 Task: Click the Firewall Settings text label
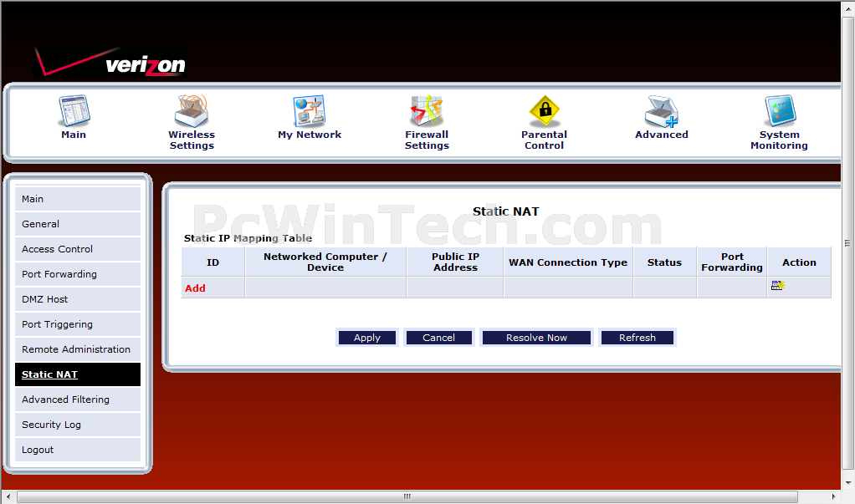(x=427, y=140)
